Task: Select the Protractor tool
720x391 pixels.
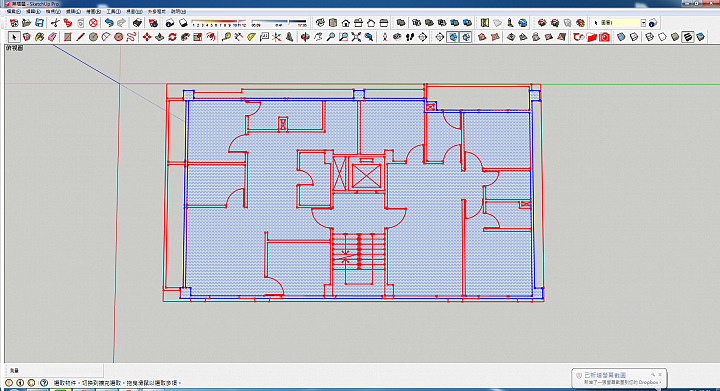Action: pyautogui.click(x=251, y=37)
